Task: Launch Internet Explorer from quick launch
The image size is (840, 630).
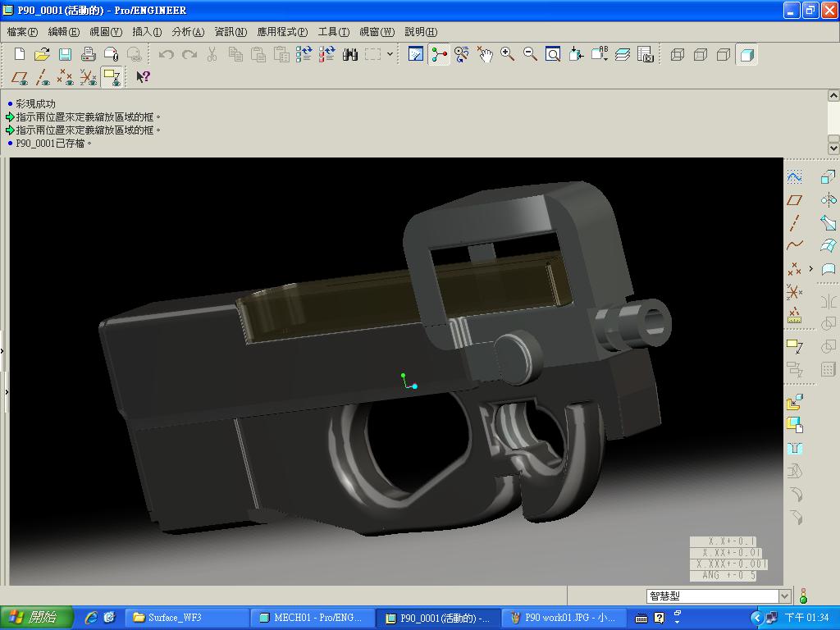Action: 92,618
